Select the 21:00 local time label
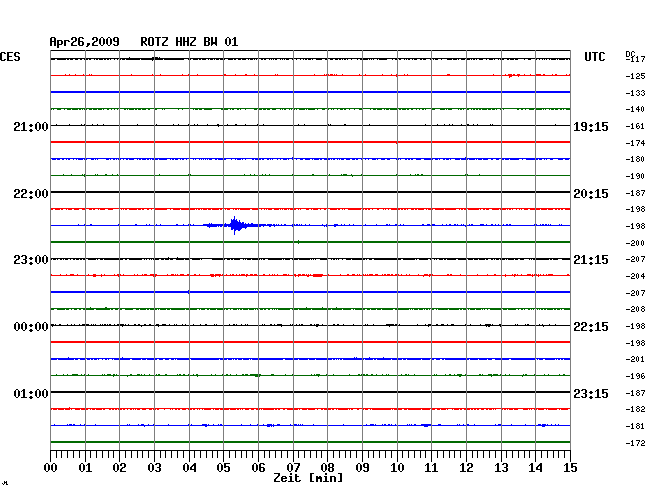 31,126
